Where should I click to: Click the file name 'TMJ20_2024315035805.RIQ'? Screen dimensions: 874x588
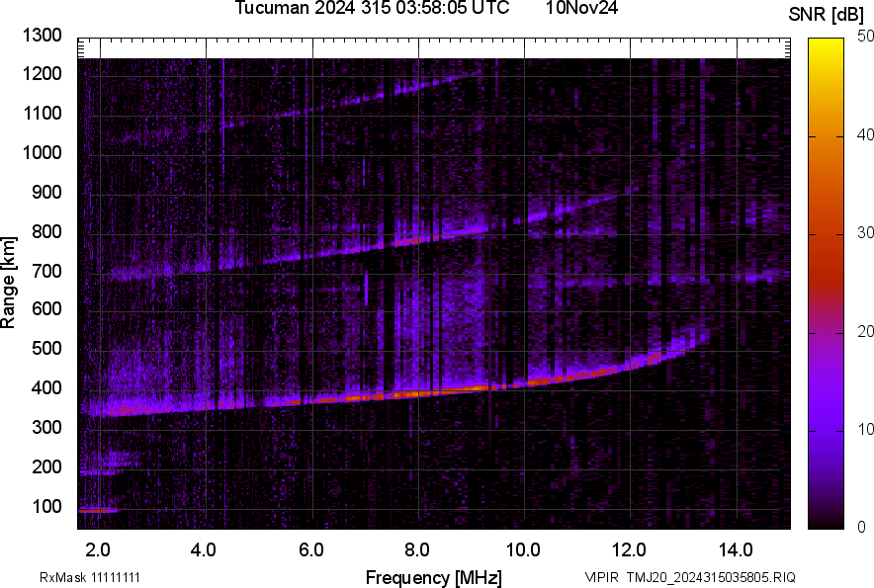pyautogui.click(x=711, y=577)
